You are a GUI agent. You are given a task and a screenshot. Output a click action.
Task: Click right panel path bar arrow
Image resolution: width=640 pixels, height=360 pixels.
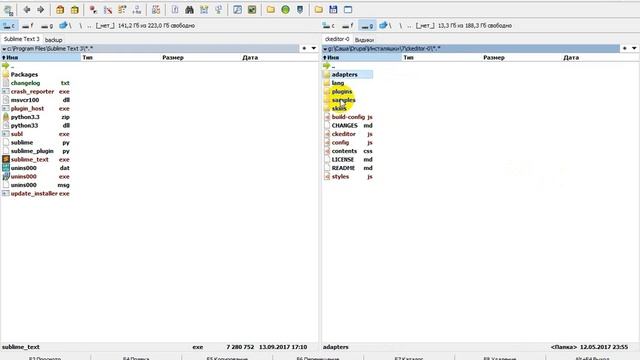click(325, 49)
